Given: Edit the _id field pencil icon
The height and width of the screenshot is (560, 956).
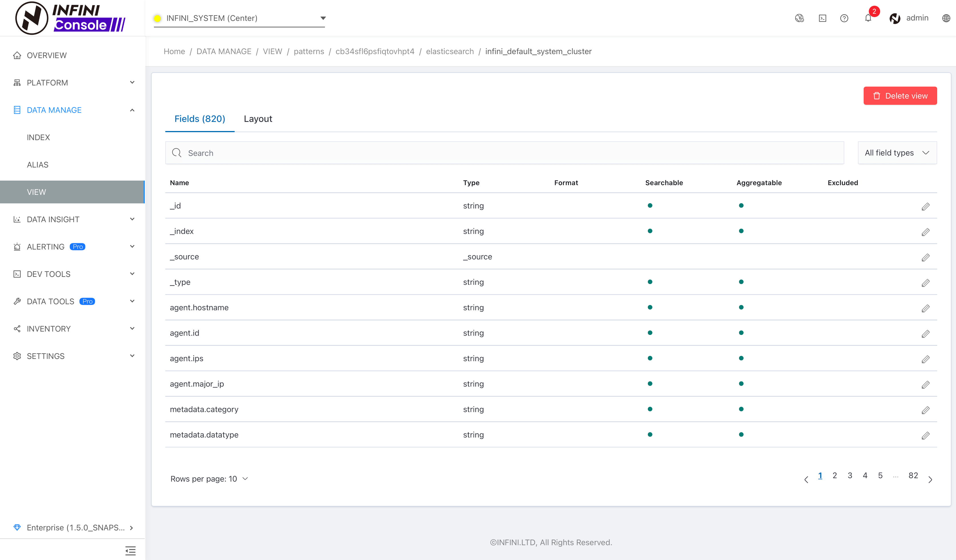Looking at the screenshot, I should click(x=926, y=206).
